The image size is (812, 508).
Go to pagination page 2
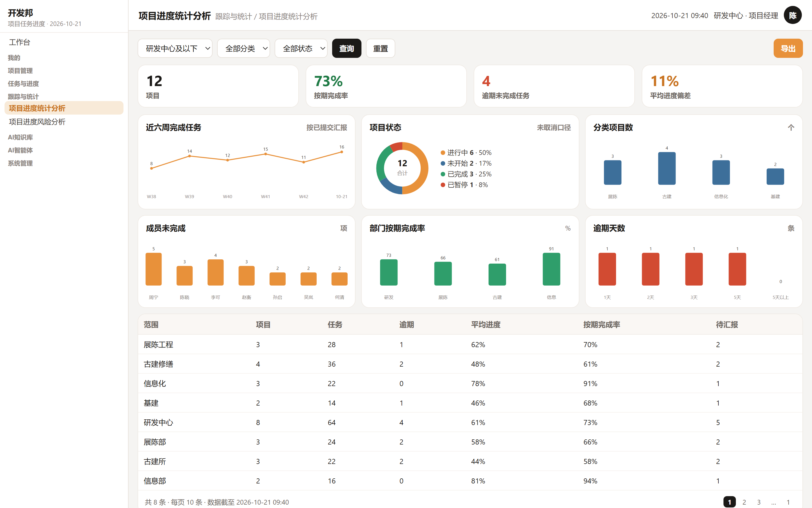[744, 502]
